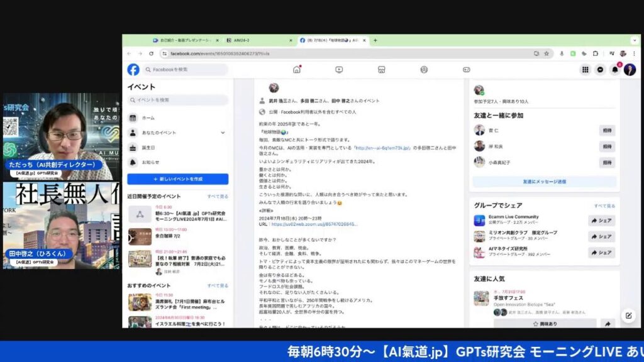Click 友達にメッセージ送信 button
644x362 pixels.
(x=544, y=182)
